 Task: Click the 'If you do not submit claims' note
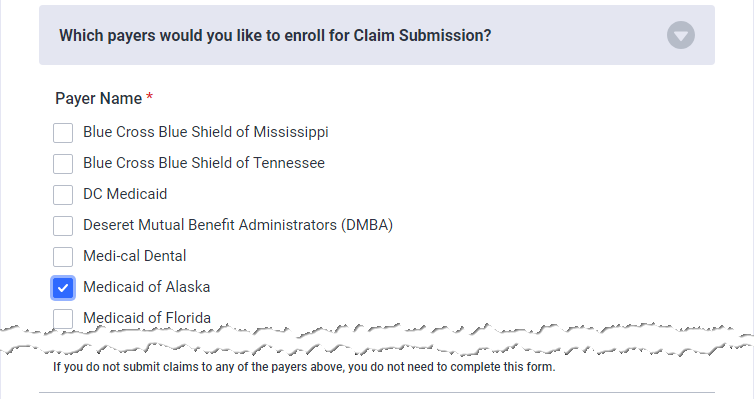(304, 367)
